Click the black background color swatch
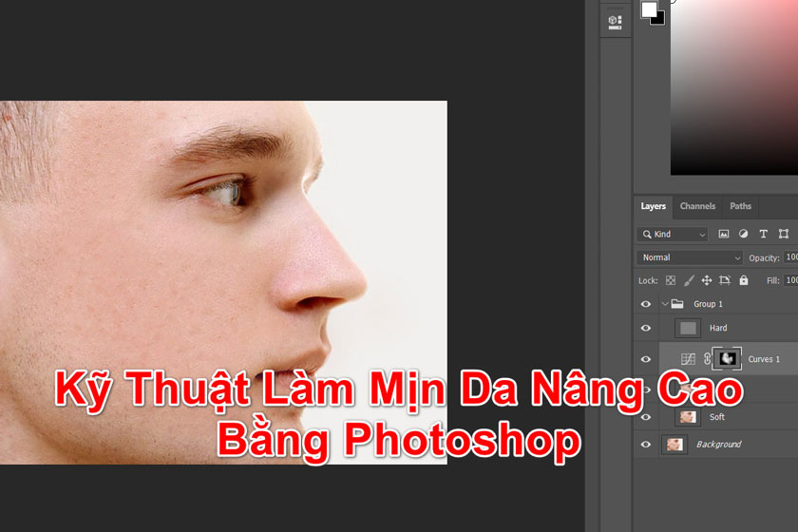The width and height of the screenshot is (798, 532). [659, 19]
